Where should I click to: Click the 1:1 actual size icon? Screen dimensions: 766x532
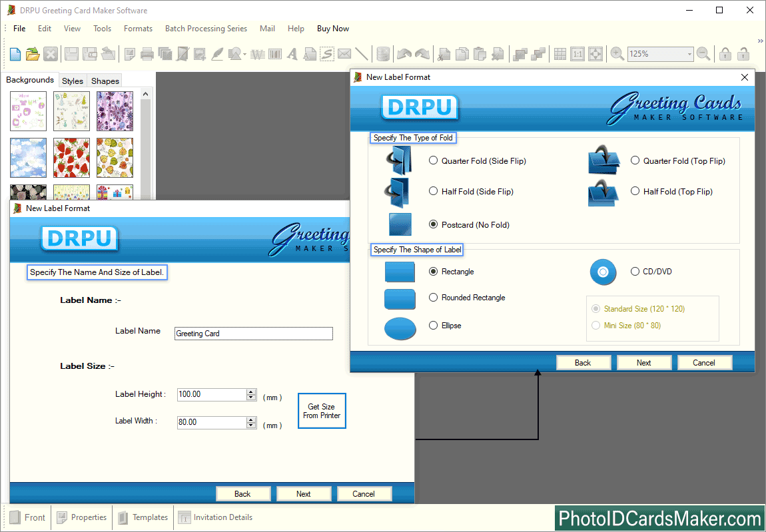pyautogui.click(x=578, y=54)
